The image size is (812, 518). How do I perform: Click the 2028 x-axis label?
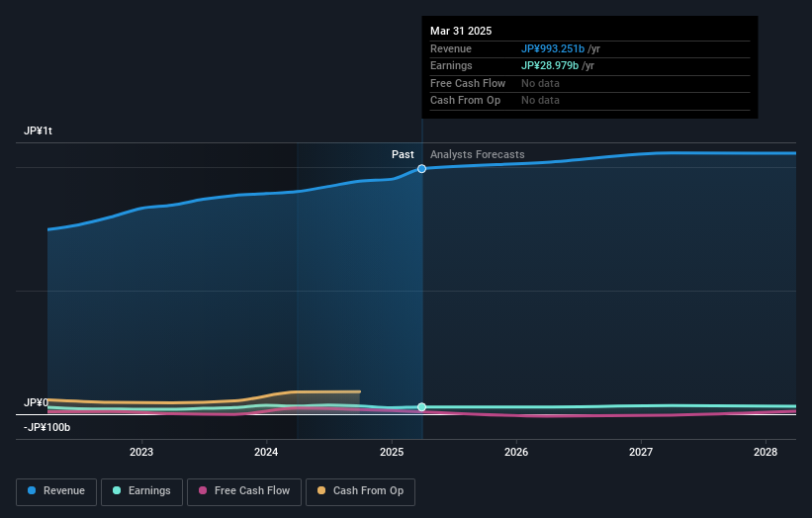coord(766,453)
